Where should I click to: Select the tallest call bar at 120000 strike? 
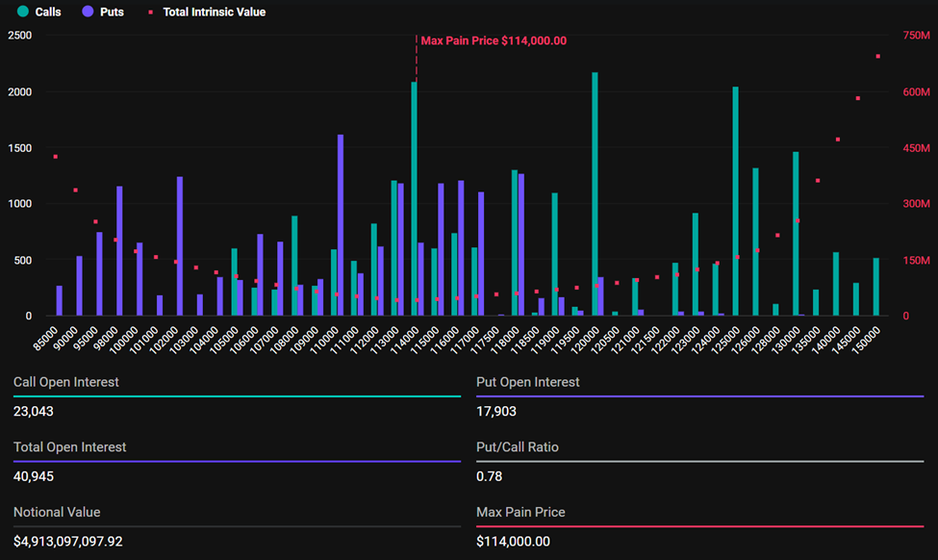(595, 192)
